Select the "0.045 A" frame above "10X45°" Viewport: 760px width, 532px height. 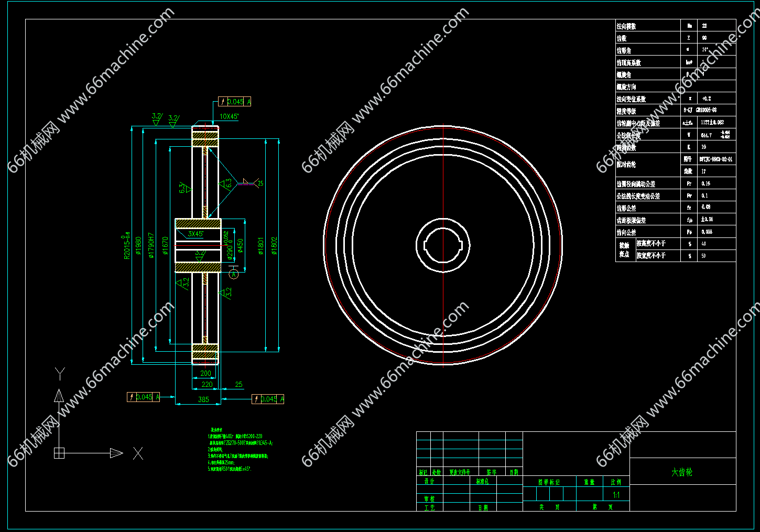235,102
